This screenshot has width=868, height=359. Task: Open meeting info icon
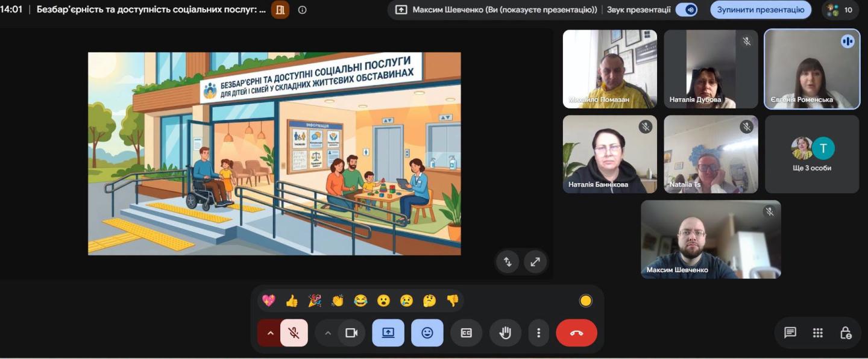pos(303,10)
